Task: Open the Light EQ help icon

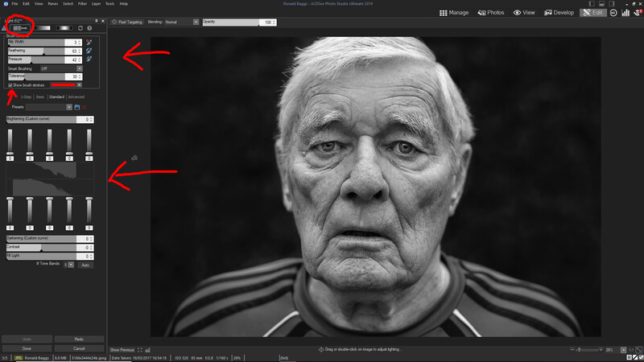Action: click(x=89, y=28)
